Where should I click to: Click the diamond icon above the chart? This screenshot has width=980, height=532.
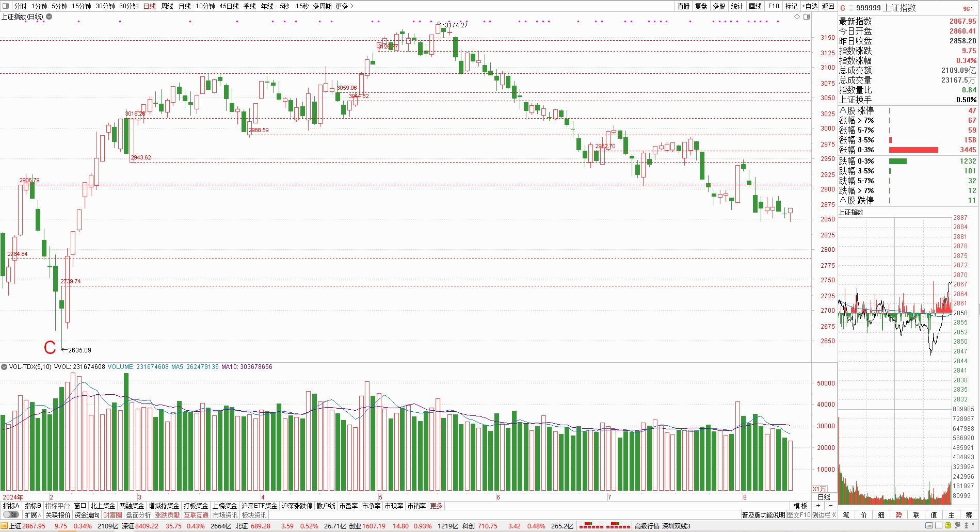pyautogui.click(x=797, y=17)
